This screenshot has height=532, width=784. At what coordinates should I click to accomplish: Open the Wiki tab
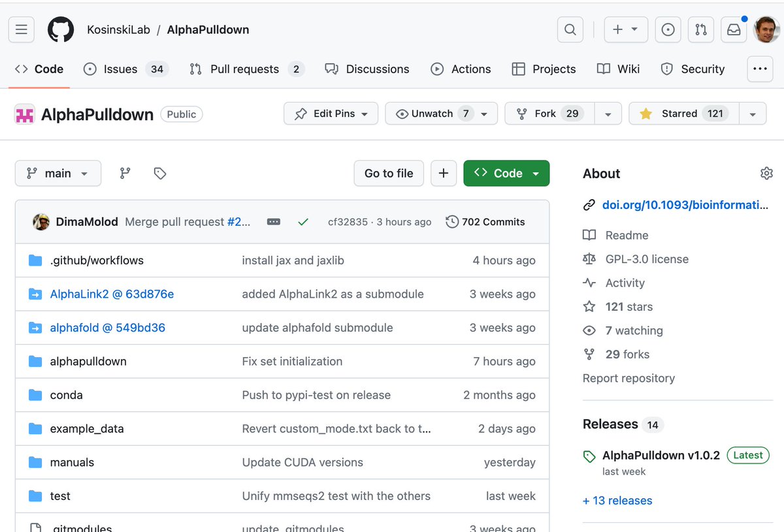tap(618, 69)
